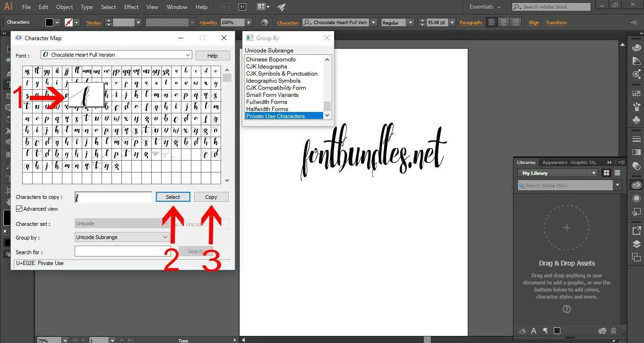Add fill color icon in Libraries panel
Viewport: 644px width, 343px height.
coord(557,331)
